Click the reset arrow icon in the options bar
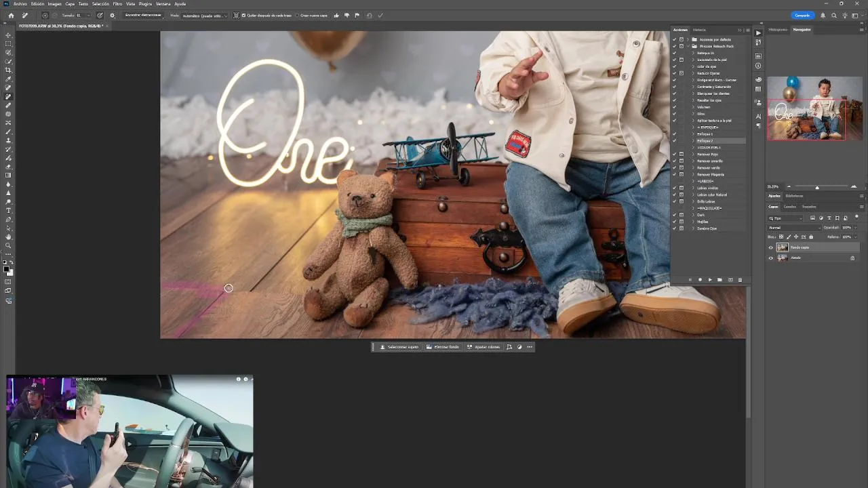868x488 pixels. tap(369, 15)
